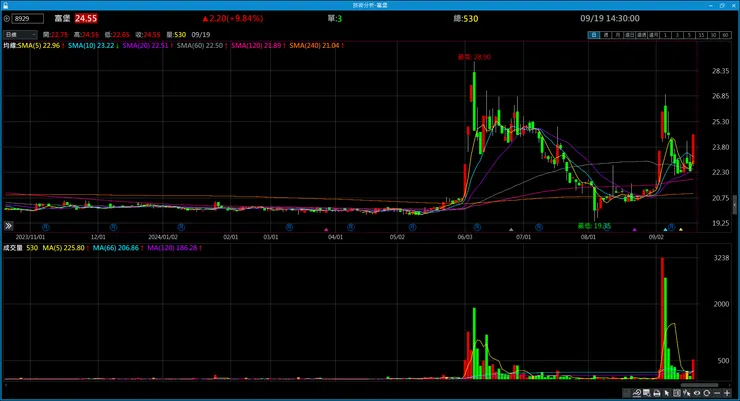Select the 3-minute interval tab

point(677,35)
